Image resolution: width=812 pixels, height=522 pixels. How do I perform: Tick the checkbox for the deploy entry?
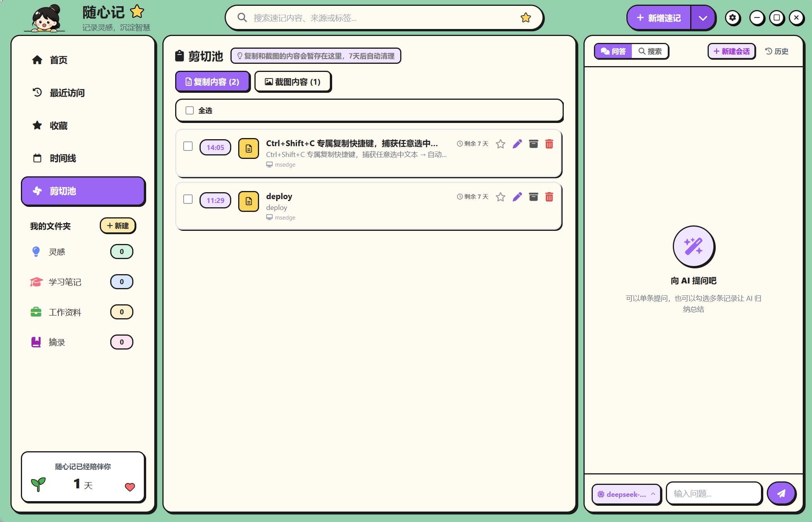pyautogui.click(x=188, y=199)
